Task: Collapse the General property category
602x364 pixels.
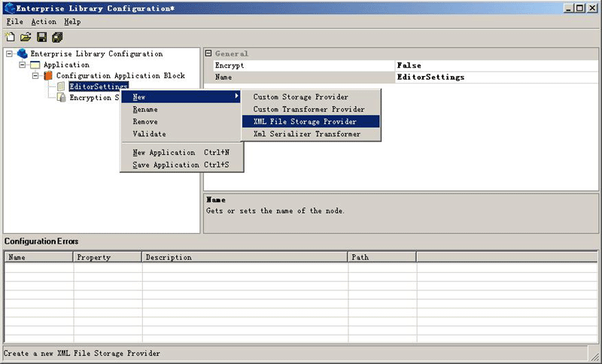Action: click(209, 54)
